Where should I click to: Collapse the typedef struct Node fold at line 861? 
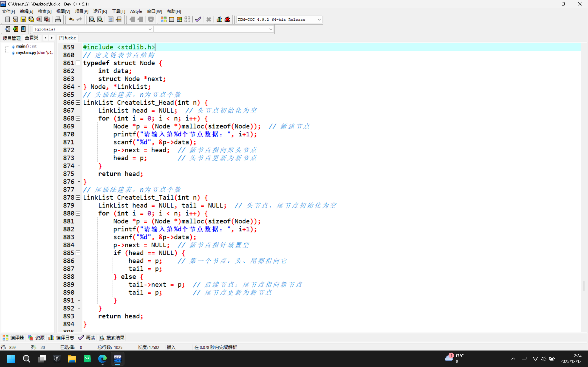(x=78, y=63)
